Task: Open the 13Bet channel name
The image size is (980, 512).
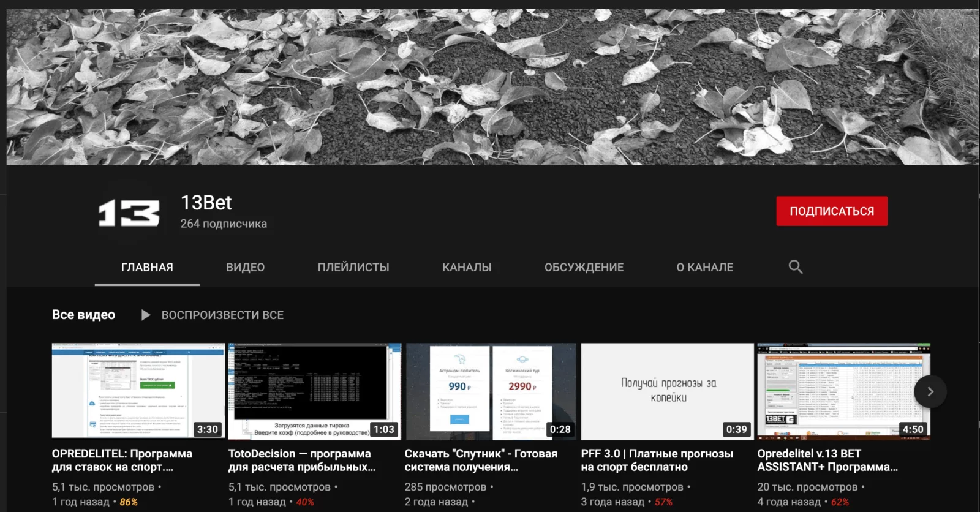Action: (206, 203)
